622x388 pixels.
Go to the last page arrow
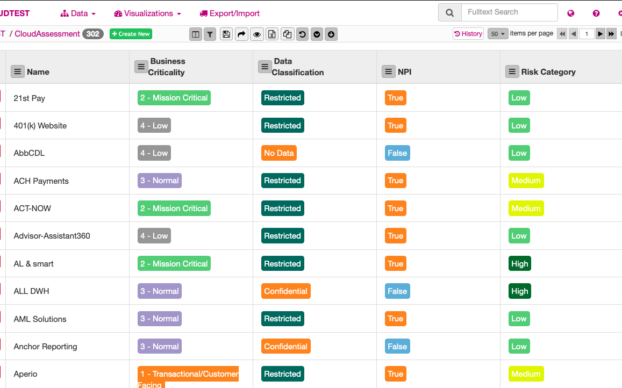[611, 34]
